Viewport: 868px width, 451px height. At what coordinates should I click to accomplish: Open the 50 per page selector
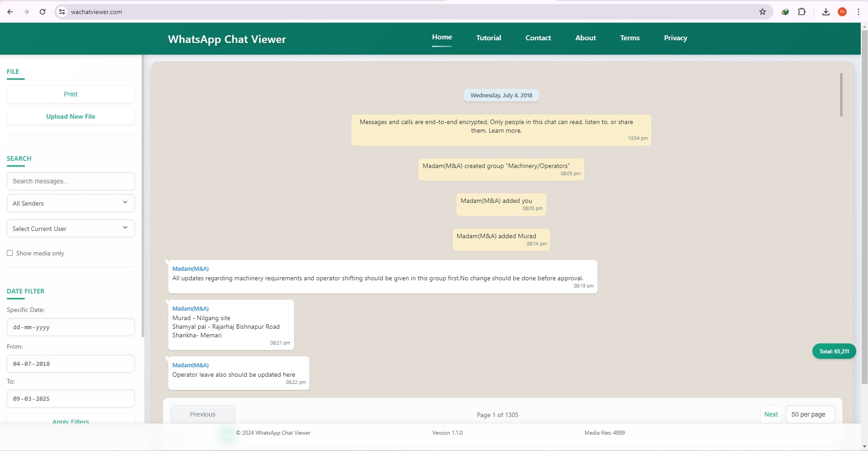[x=810, y=414]
